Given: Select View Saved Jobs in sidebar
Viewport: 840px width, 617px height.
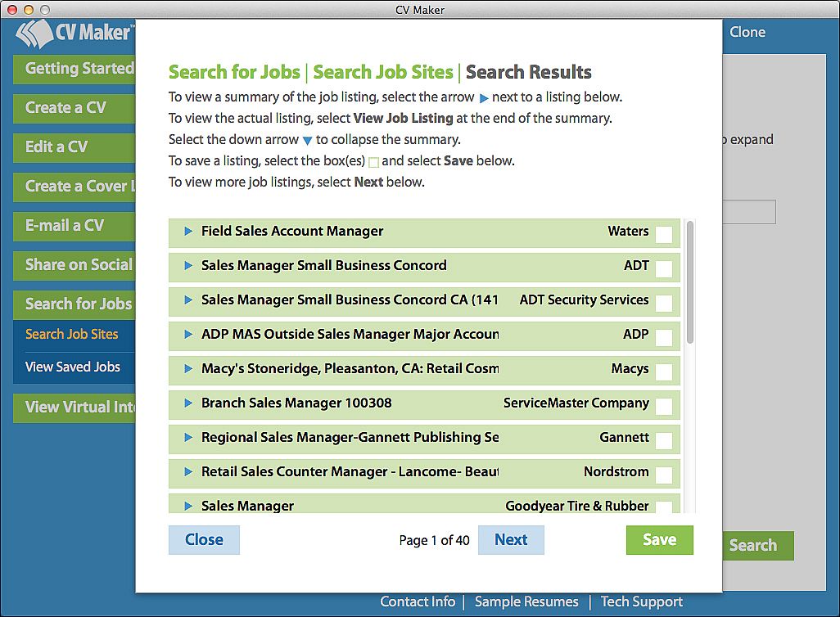Looking at the screenshot, I should pyautogui.click(x=73, y=367).
